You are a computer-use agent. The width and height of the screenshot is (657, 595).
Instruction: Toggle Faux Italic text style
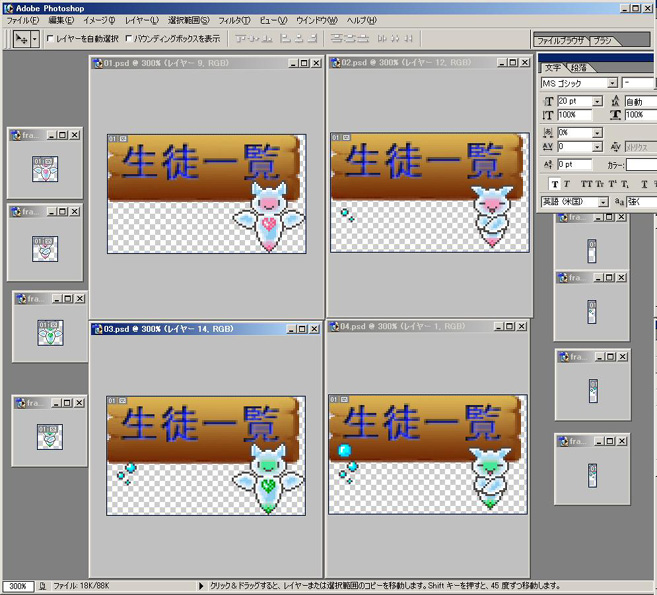567,184
